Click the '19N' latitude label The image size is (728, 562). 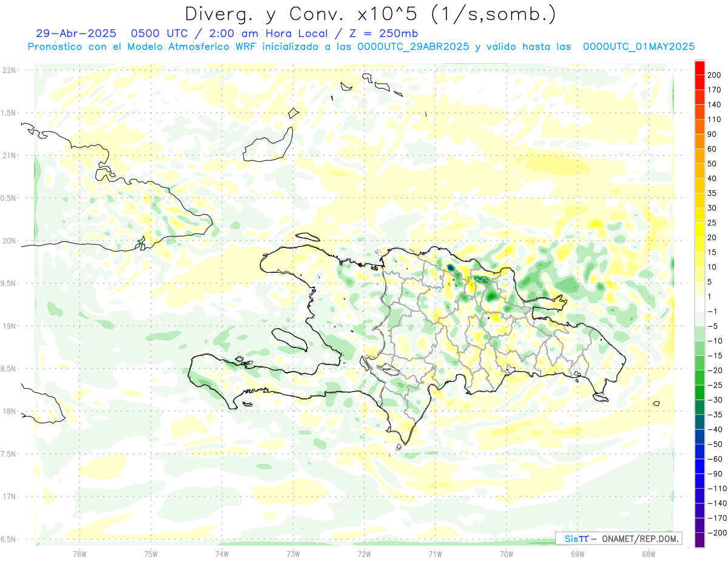(8, 326)
